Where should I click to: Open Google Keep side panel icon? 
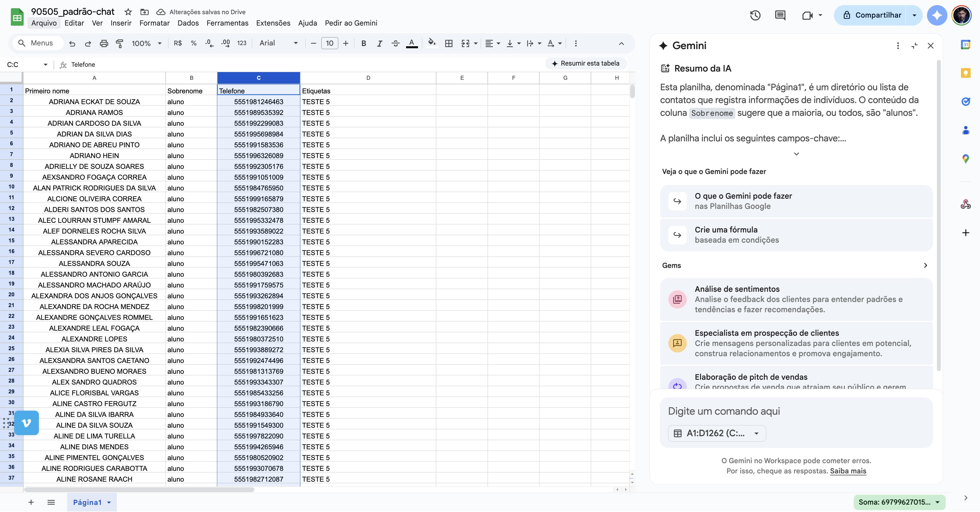click(x=966, y=73)
